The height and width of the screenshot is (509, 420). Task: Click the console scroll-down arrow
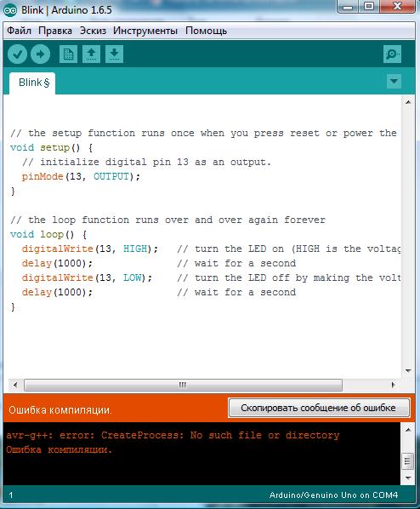click(408, 478)
